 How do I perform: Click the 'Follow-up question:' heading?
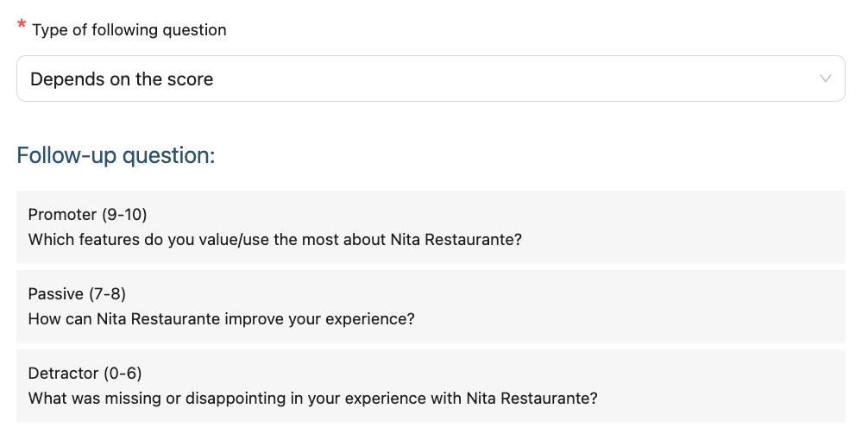[116, 156]
